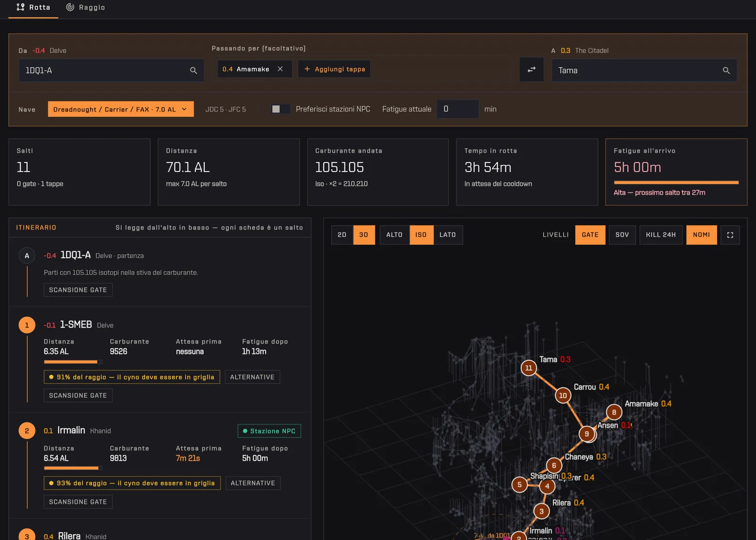Click the A start marker in itinerary
The width and height of the screenshot is (756, 540).
point(27,256)
